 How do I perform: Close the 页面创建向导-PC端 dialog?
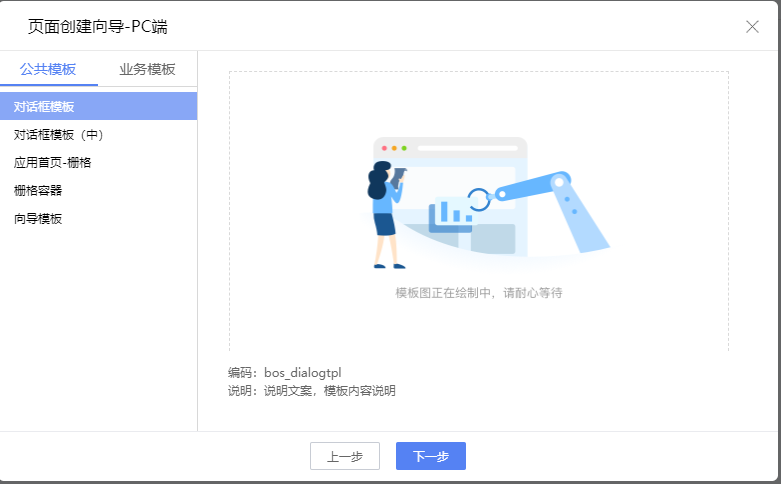tap(752, 27)
